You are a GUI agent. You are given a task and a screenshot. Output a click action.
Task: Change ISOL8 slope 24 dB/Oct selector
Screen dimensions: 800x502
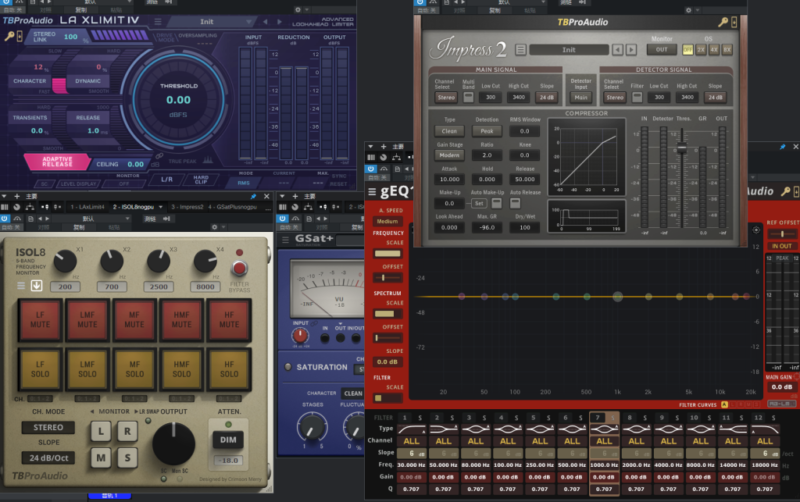(46, 458)
